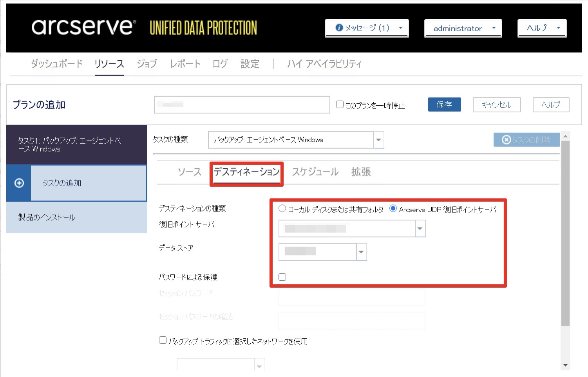
Task: Open the administrator menu dropdown
Action: (x=463, y=28)
